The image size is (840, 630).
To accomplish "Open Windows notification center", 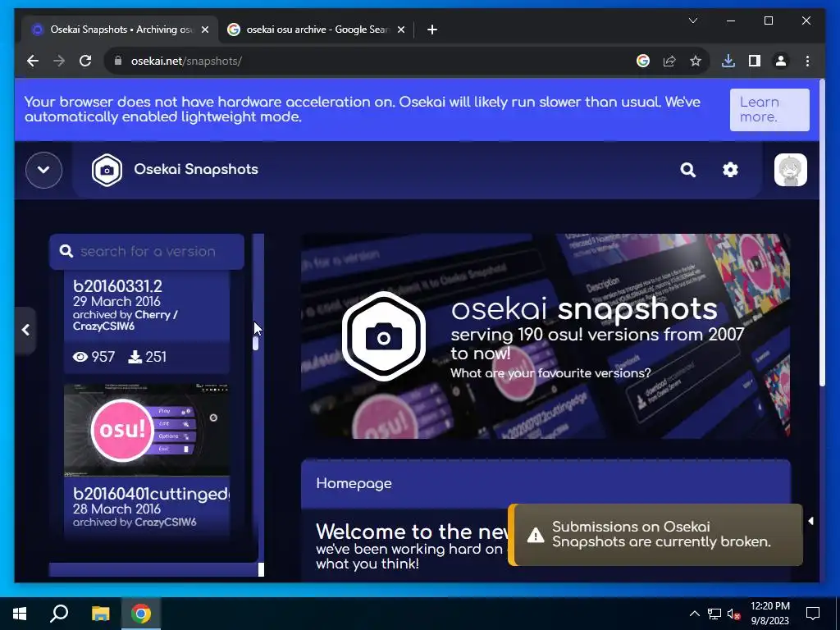I will point(813,614).
